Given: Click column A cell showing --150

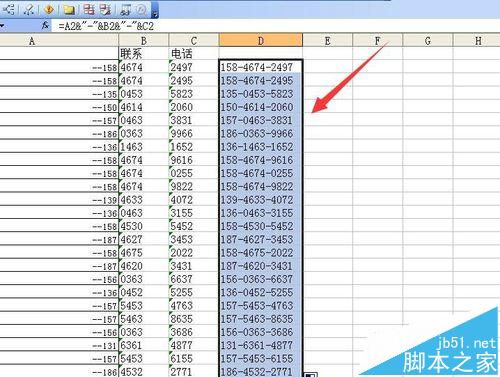Looking at the screenshot, I should [x=59, y=107].
